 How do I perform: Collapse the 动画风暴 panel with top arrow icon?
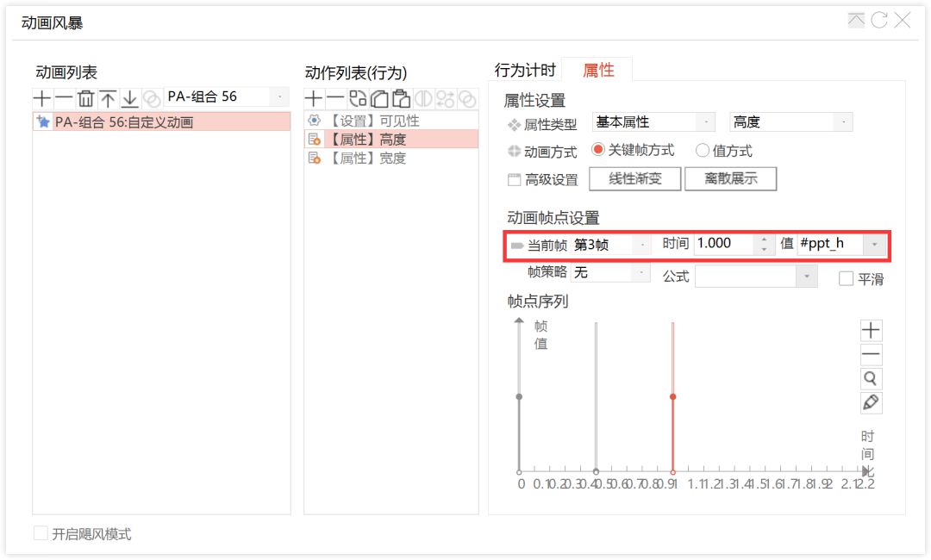(856, 20)
